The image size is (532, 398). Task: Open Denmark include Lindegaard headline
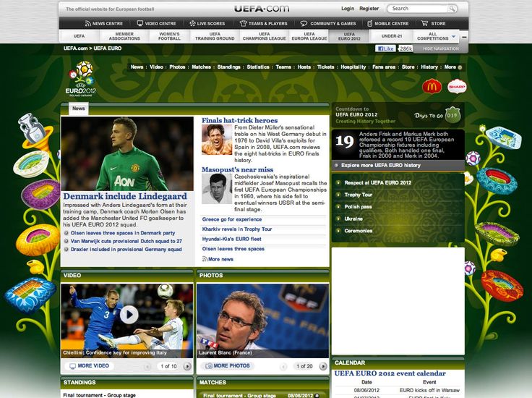pos(125,196)
